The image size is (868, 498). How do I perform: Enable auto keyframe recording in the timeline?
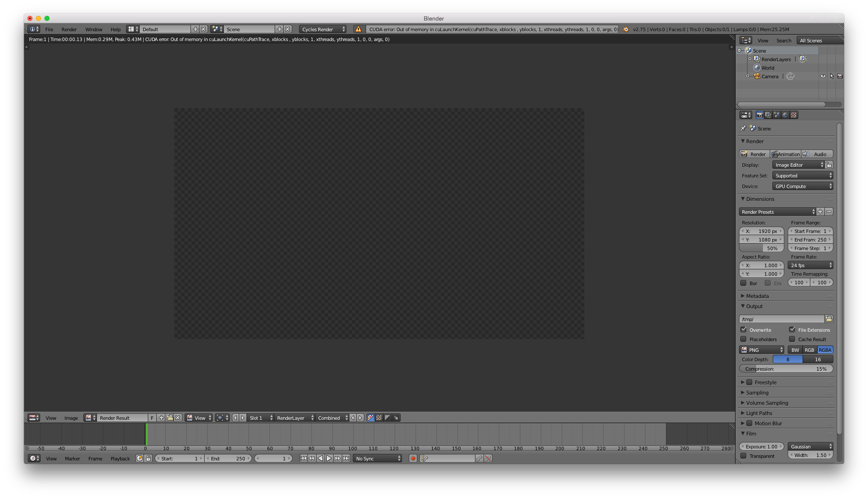point(413,458)
